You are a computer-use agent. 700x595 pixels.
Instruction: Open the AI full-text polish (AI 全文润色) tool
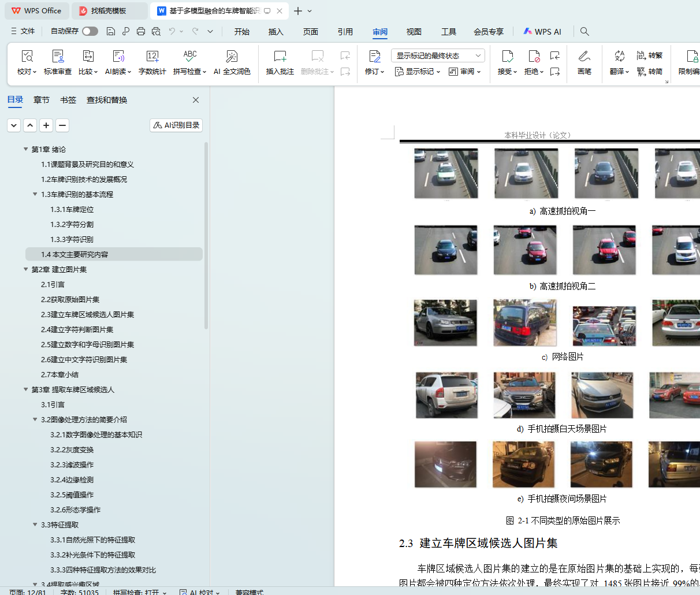coord(232,57)
